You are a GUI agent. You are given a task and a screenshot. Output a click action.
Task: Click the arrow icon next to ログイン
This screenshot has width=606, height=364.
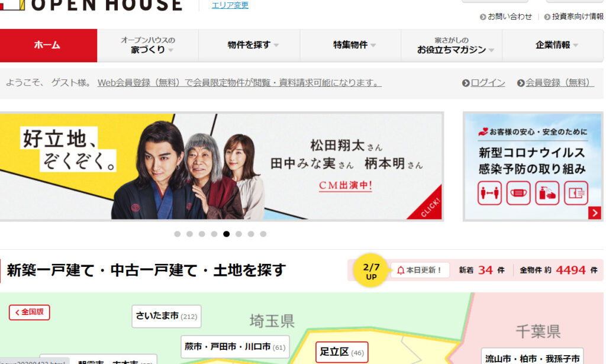tap(466, 83)
